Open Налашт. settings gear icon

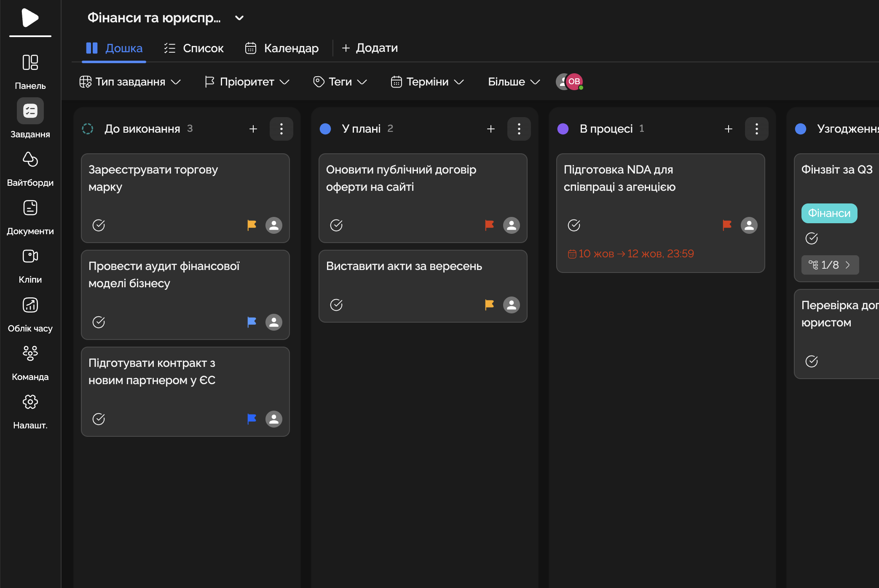(30, 402)
